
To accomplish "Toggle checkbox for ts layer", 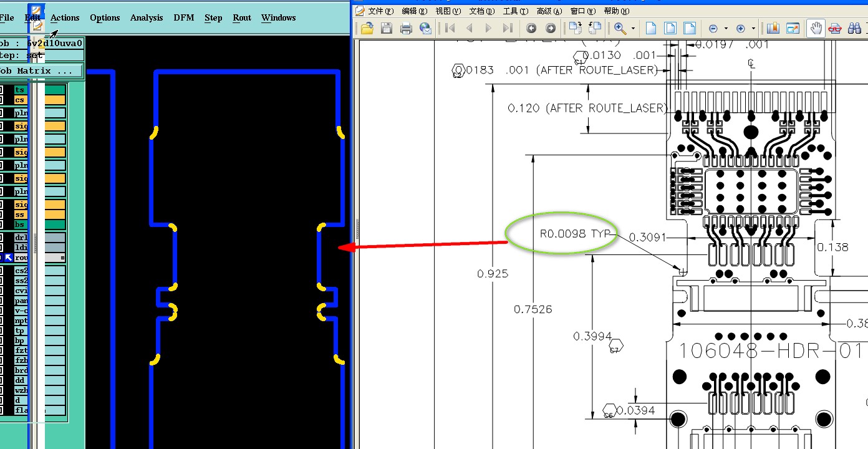I will (1, 90).
